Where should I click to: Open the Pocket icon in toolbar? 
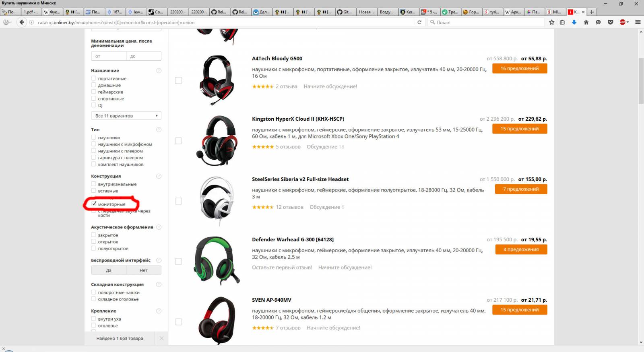tap(611, 22)
